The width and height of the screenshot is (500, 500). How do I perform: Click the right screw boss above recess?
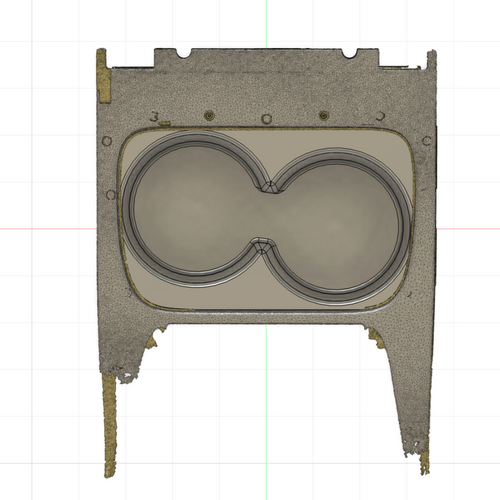coord(323,116)
